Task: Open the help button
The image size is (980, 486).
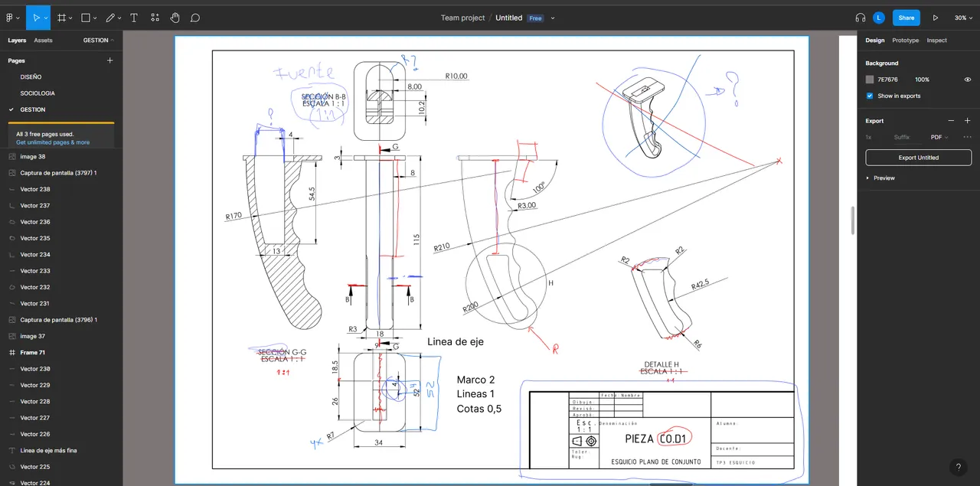Action: tap(958, 467)
